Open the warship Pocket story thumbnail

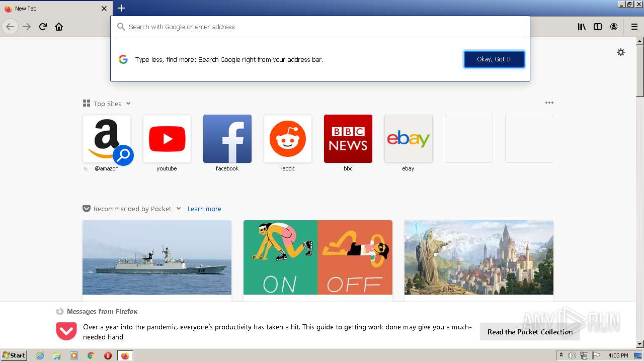157,257
